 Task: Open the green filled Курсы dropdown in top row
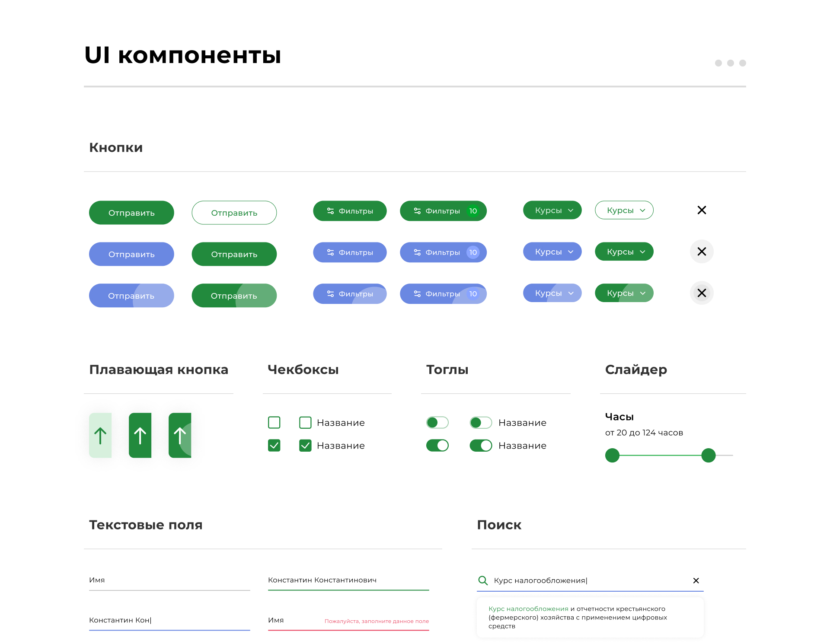coord(552,210)
